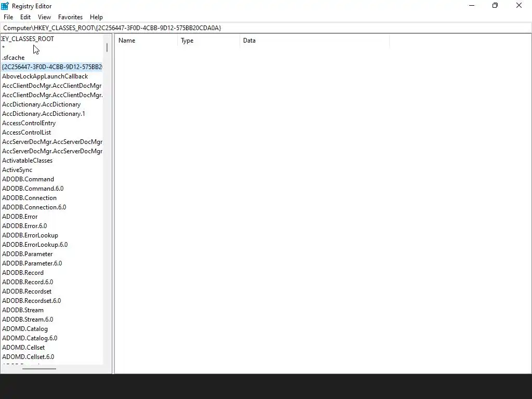This screenshot has width=532, height=399.
Task: Click the tree pane horizontal scrollbar thumb
Action: 39,369
